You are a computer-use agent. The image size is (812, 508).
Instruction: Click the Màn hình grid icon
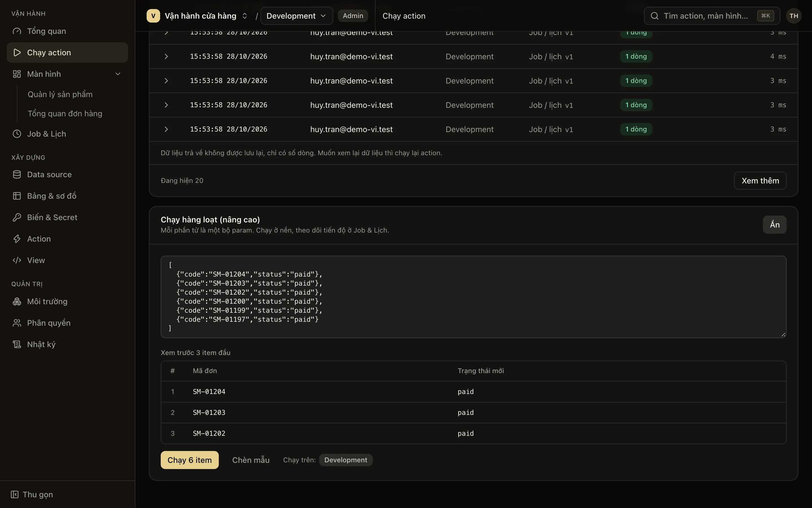coord(17,74)
